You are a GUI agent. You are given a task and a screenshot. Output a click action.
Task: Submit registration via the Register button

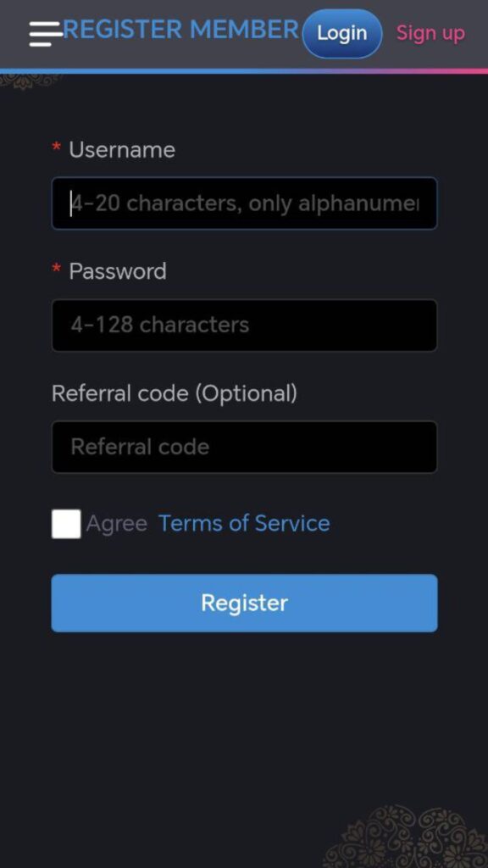click(244, 603)
